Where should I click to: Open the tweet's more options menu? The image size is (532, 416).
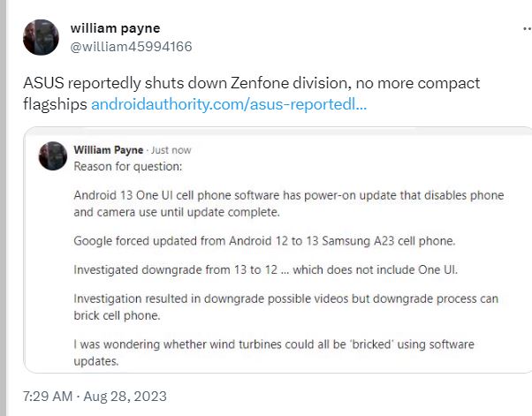pos(527,29)
